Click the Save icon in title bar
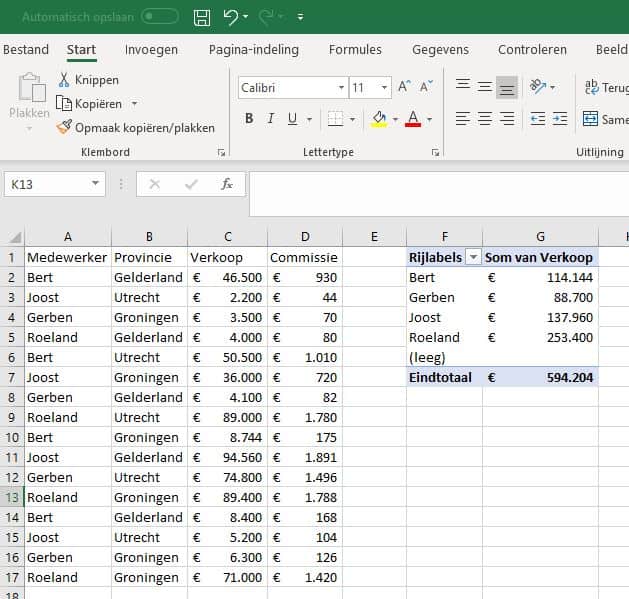 click(x=202, y=18)
